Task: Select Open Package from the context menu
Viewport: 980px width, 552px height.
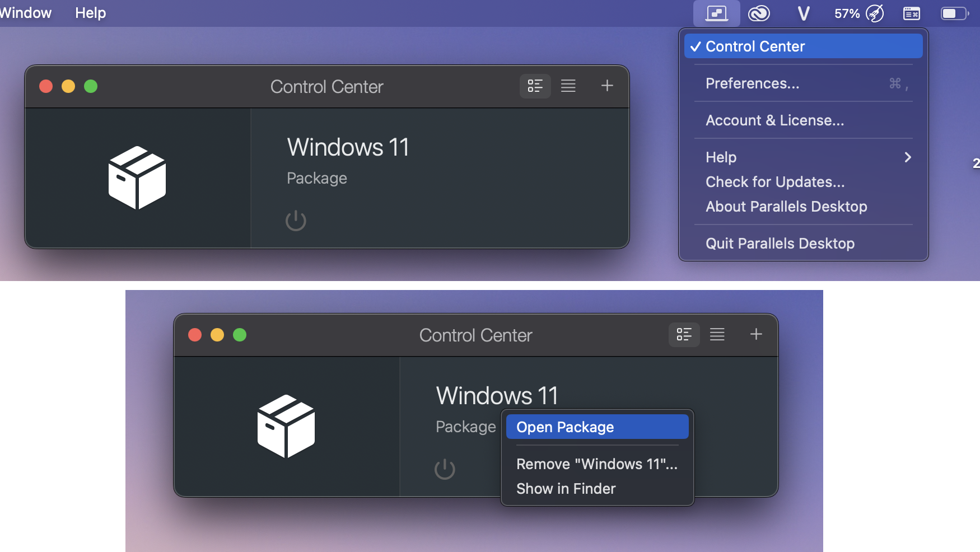Action: coord(564,427)
